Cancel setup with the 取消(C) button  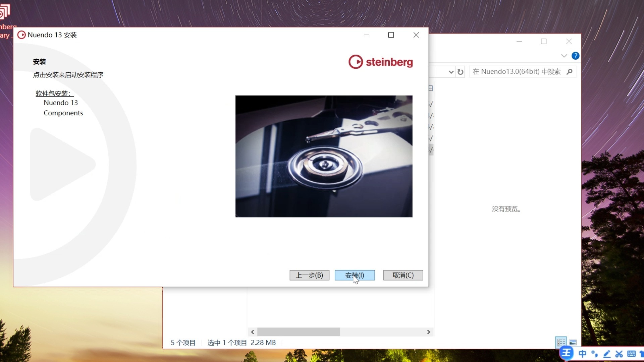tap(403, 275)
